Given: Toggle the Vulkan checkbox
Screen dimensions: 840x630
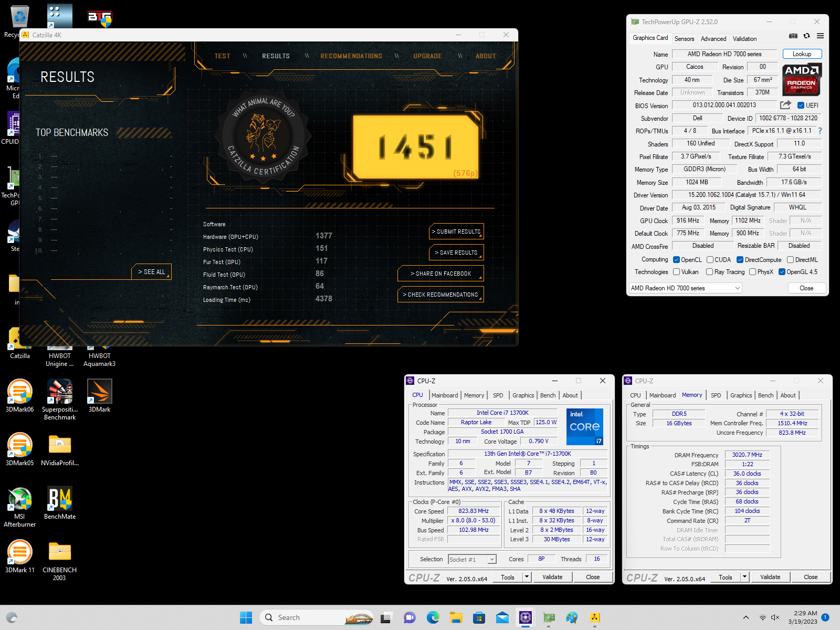Looking at the screenshot, I should click(676, 272).
